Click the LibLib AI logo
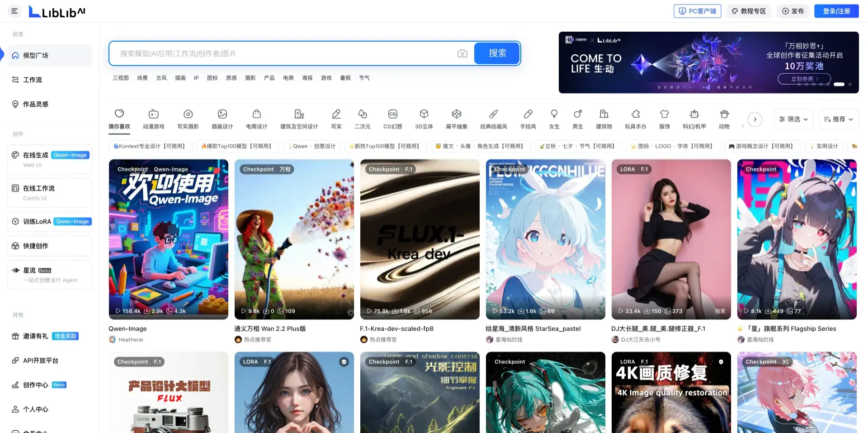 [57, 11]
